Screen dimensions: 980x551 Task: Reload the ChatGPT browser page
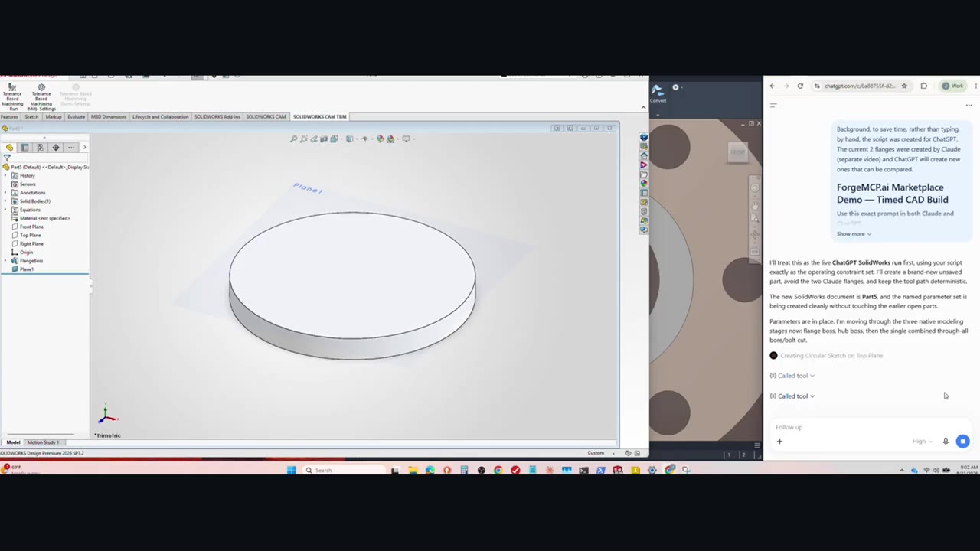(x=800, y=86)
